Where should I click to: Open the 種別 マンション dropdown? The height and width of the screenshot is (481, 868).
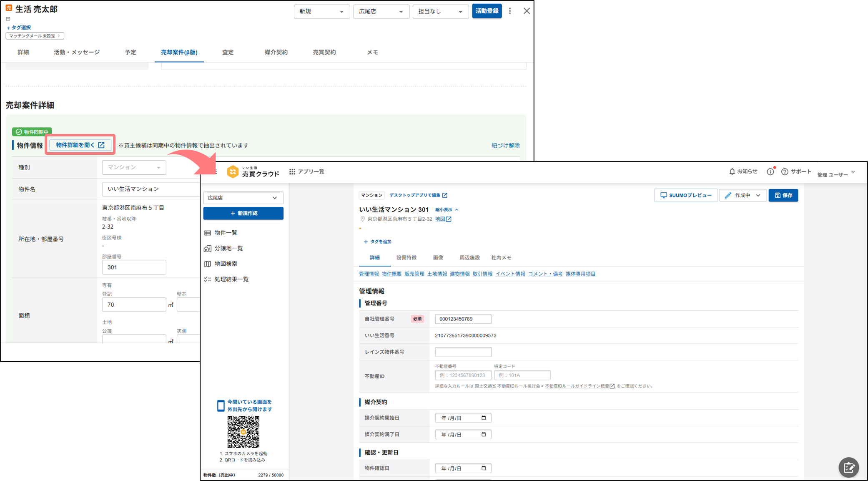pos(134,167)
